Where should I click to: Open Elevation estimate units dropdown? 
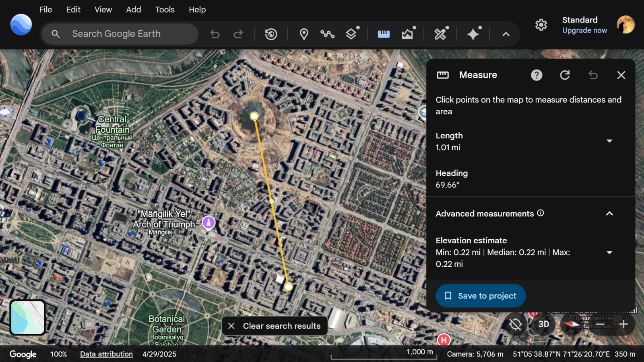[609, 253]
